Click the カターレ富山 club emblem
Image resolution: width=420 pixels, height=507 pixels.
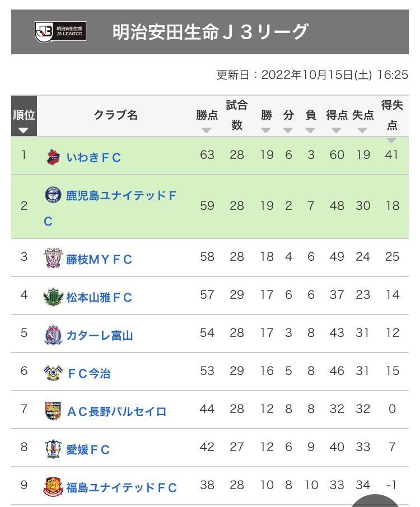[53, 335]
